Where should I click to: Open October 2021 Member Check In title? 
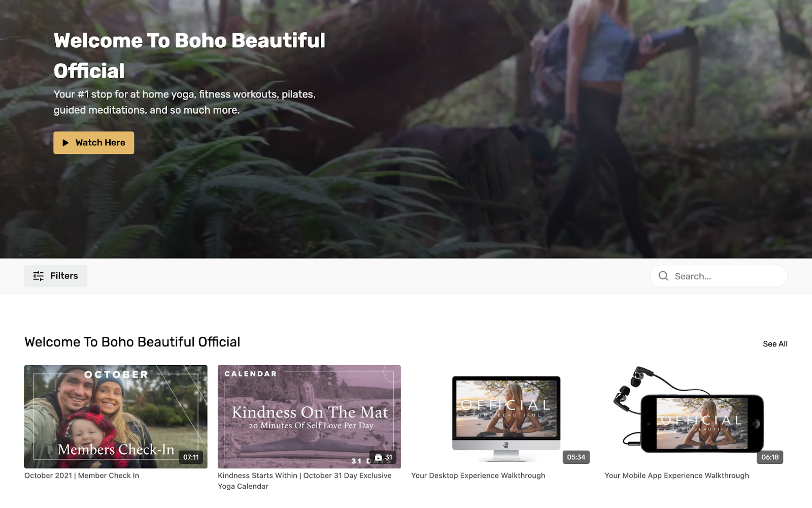(82, 475)
